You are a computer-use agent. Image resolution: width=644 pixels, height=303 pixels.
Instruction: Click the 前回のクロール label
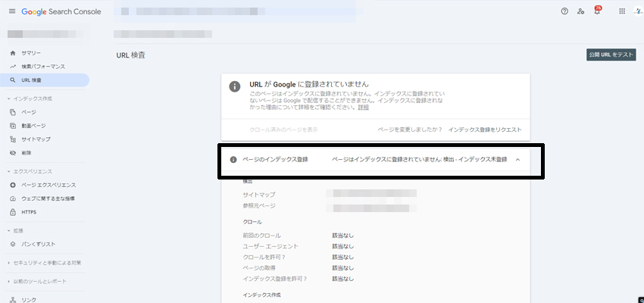(x=262, y=236)
